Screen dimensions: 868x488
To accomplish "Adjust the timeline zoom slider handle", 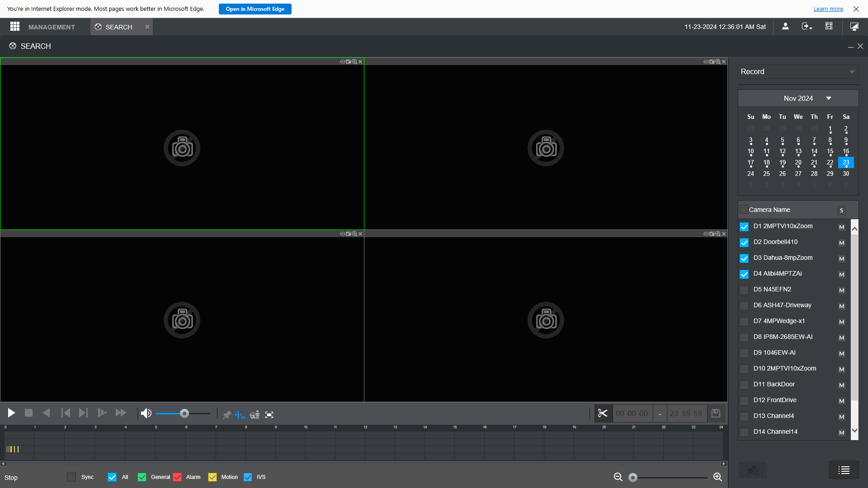I will (633, 478).
